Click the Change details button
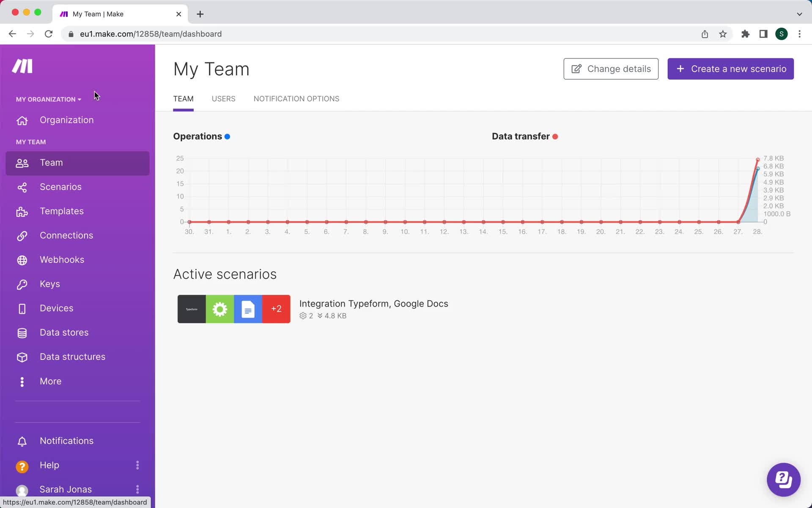Screen dimensions: 812x508 point(610,69)
